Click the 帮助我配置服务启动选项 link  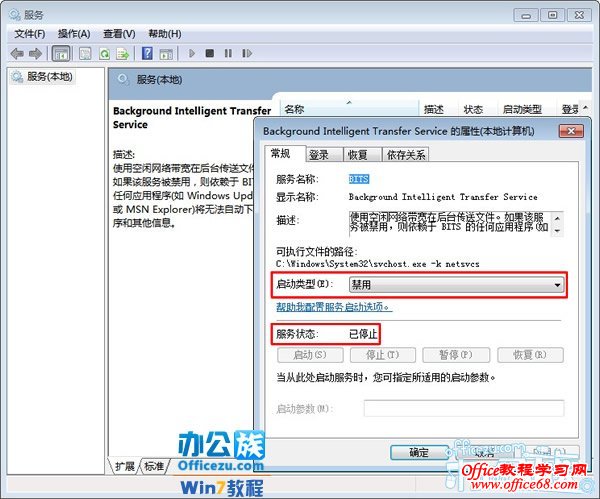[x=334, y=307]
